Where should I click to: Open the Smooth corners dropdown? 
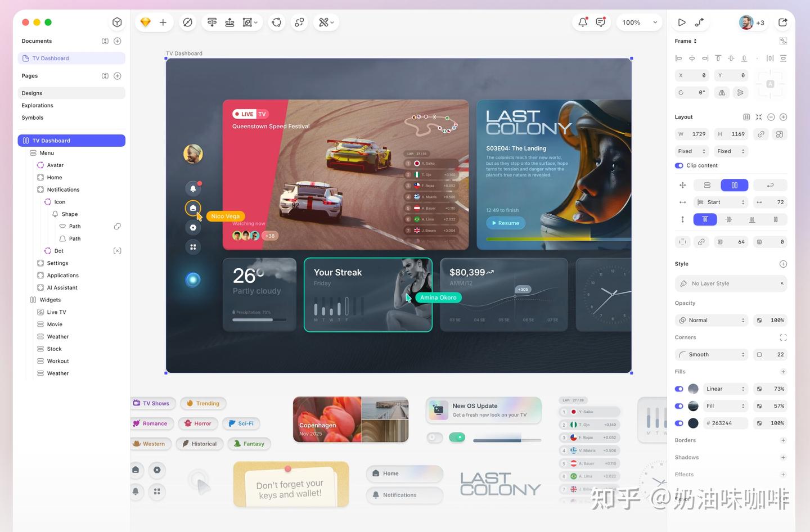(x=711, y=355)
